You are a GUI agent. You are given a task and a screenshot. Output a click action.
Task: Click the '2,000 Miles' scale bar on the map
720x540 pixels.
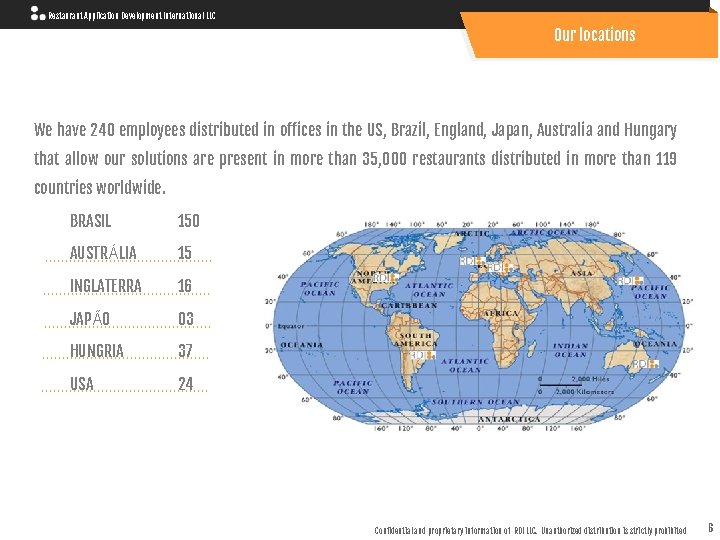(x=574, y=381)
